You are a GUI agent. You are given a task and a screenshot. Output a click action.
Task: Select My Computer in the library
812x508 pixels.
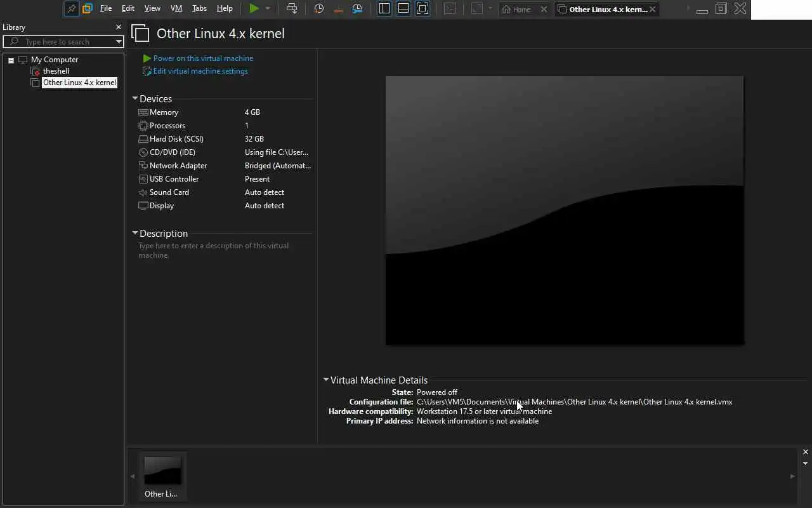click(55, 60)
